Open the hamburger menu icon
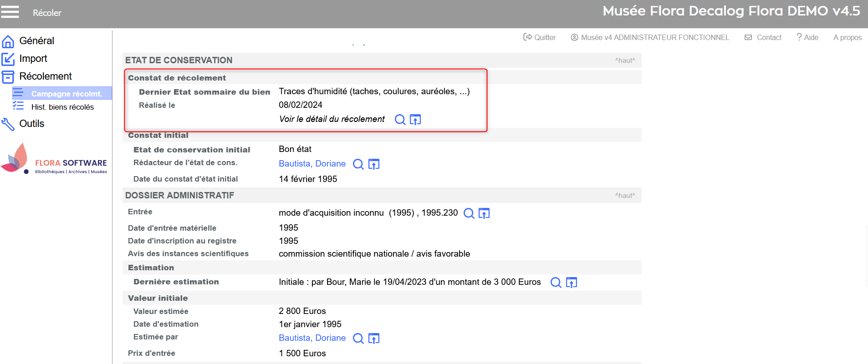Image resolution: width=868 pixels, height=364 pixels. [x=10, y=12]
